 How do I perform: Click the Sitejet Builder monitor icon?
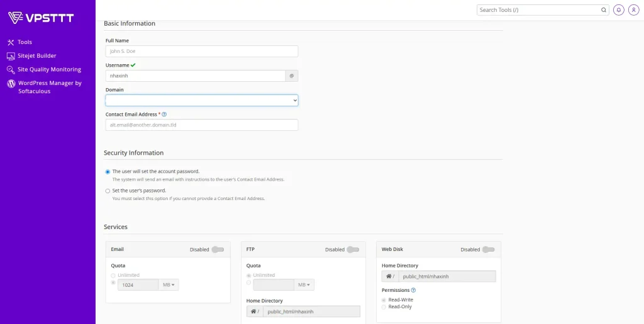[11, 56]
